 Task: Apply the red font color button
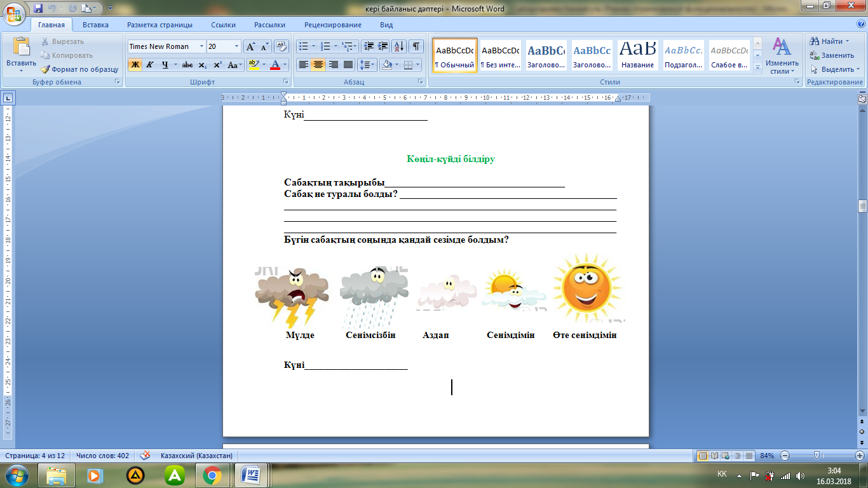coord(275,65)
